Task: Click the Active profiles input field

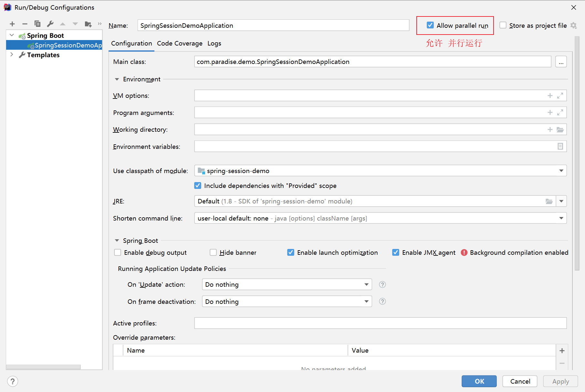Action: click(x=380, y=323)
